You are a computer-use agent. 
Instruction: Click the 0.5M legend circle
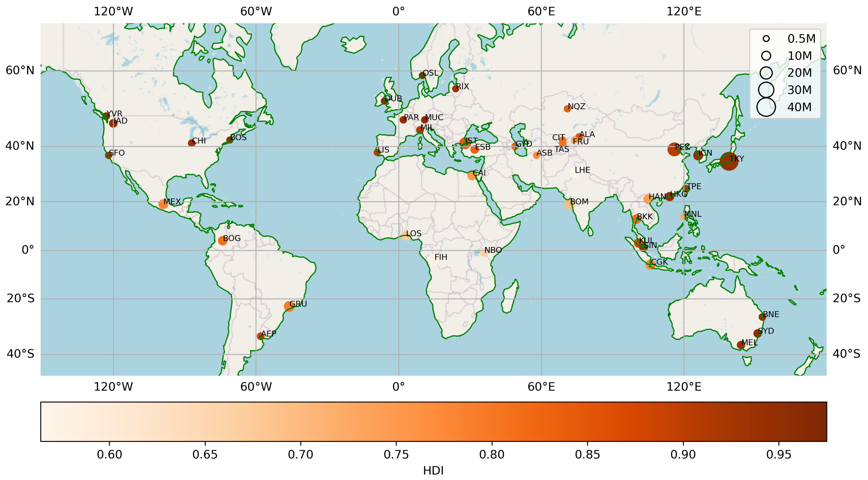(766, 39)
